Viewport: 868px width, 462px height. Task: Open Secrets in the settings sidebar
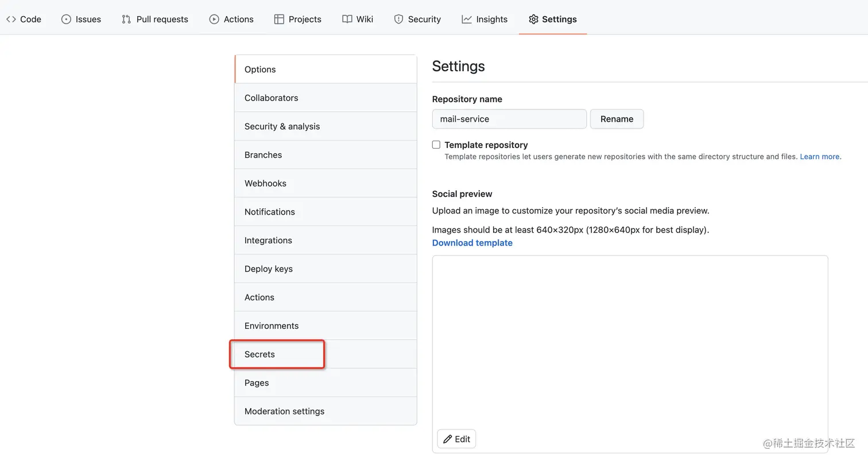260,354
